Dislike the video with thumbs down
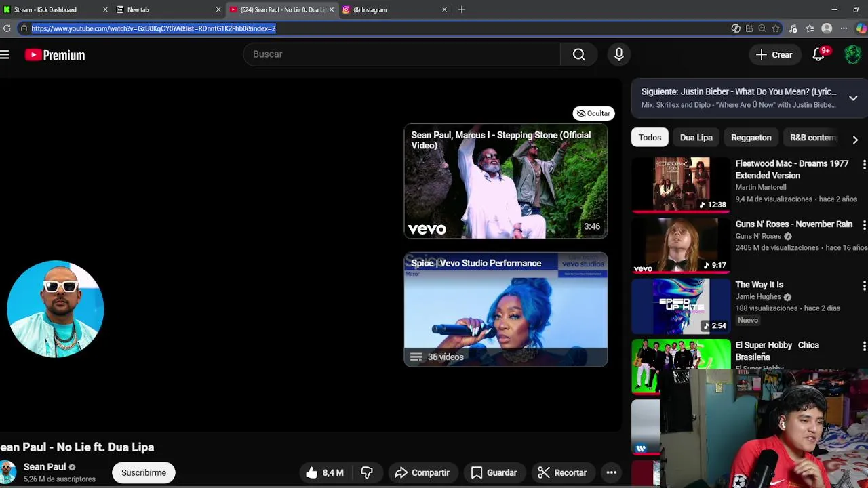This screenshot has height=488, width=868. [x=367, y=472]
